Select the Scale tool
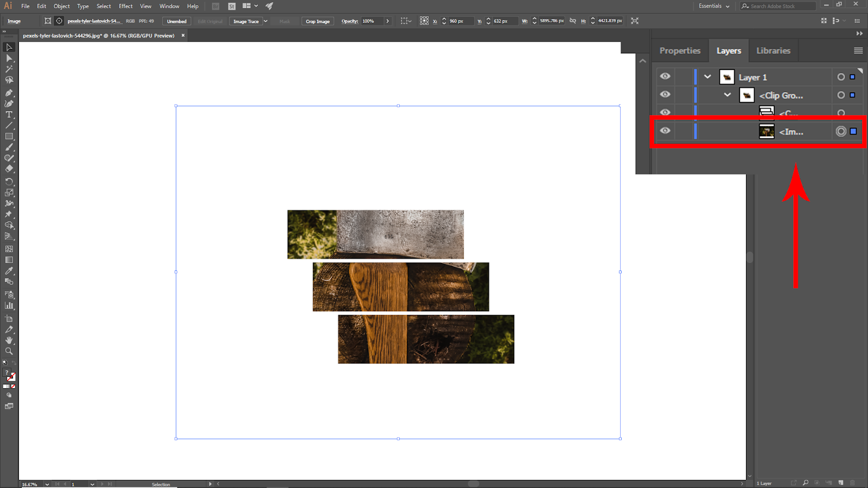 pyautogui.click(x=9, y=192)
